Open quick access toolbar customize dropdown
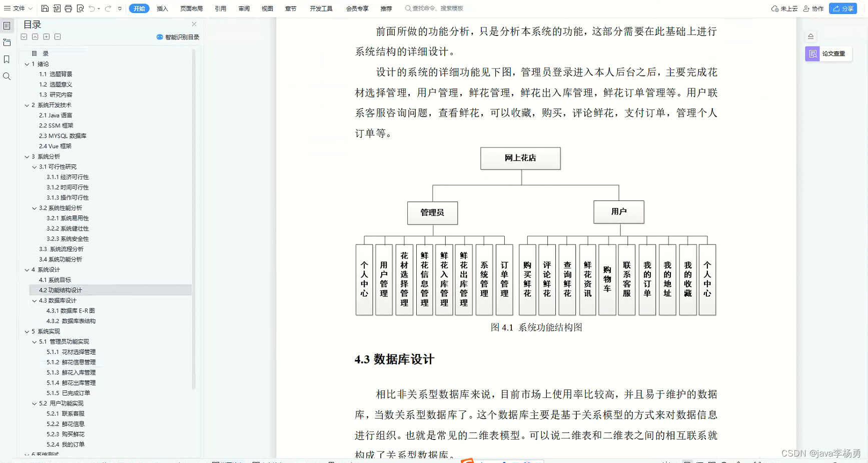Screen dimensions: 868x463 coord(120,8)
